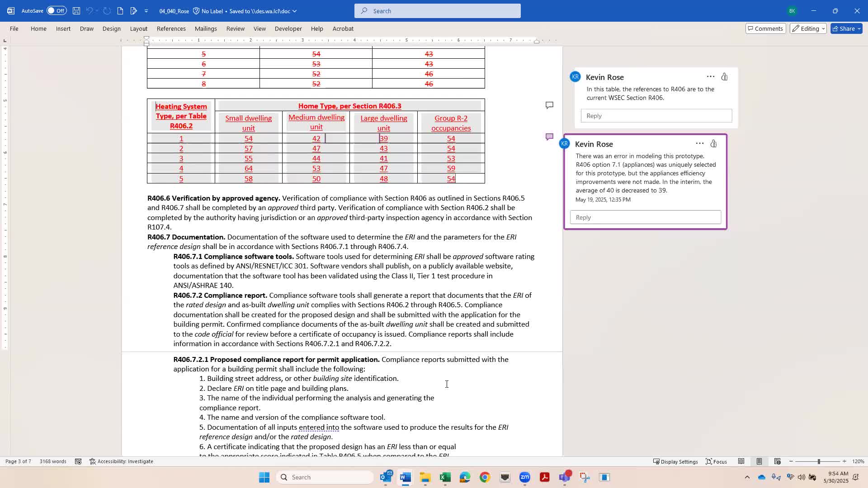Enable Focus mode

717,461
